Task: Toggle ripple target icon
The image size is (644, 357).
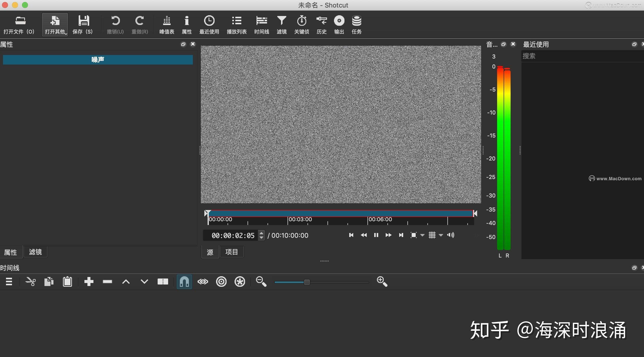Action: tap(221, 282)
